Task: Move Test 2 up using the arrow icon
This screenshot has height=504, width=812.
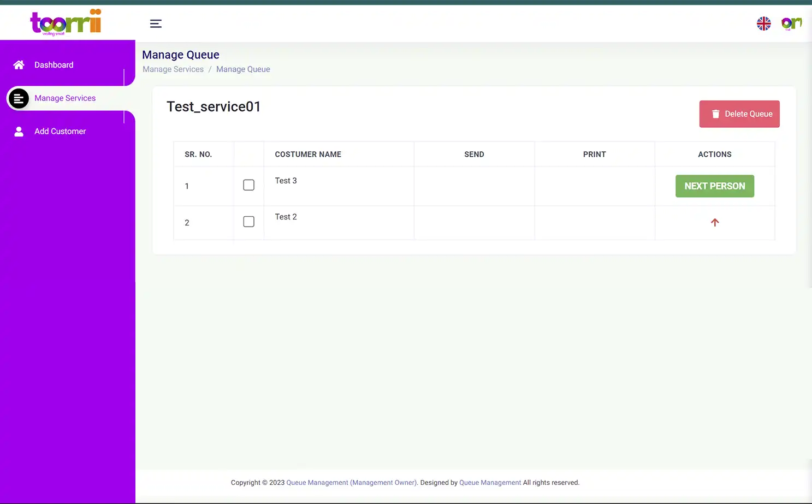Action: (715, 222)
